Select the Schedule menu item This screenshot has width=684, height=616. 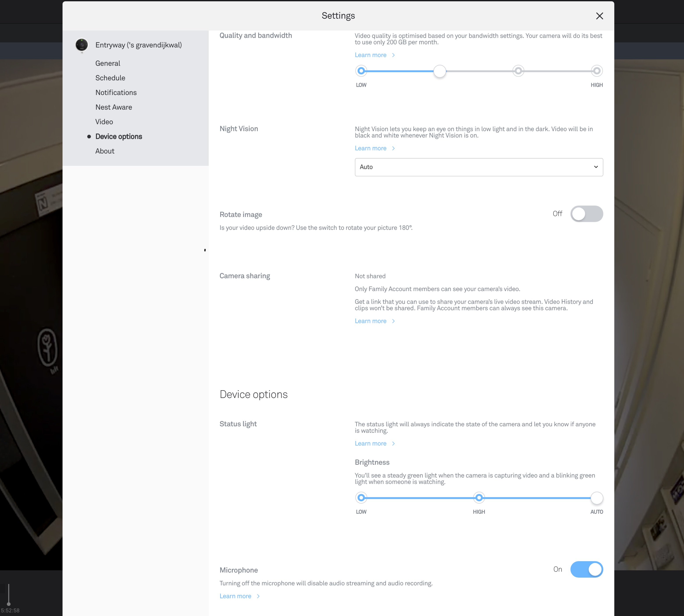[x=110, y=78]
